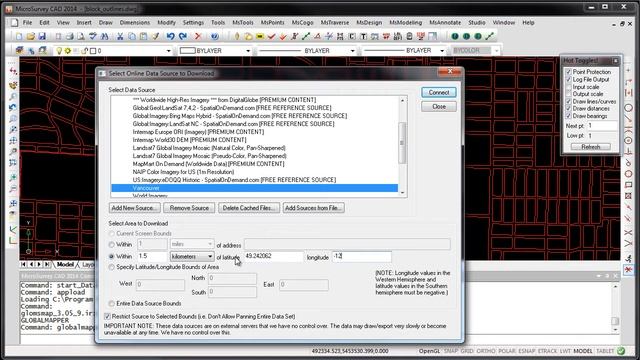Open a file with the folder icon

click(x=30, y=36)
